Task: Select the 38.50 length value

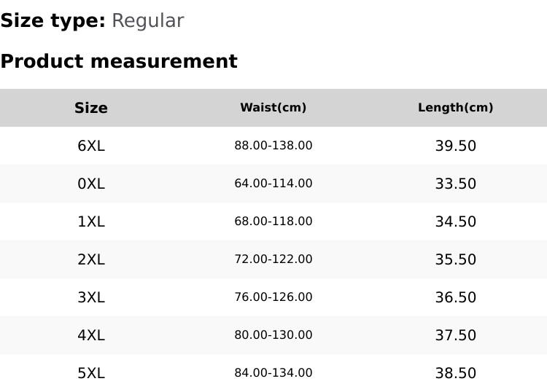Action: [456, 373]
